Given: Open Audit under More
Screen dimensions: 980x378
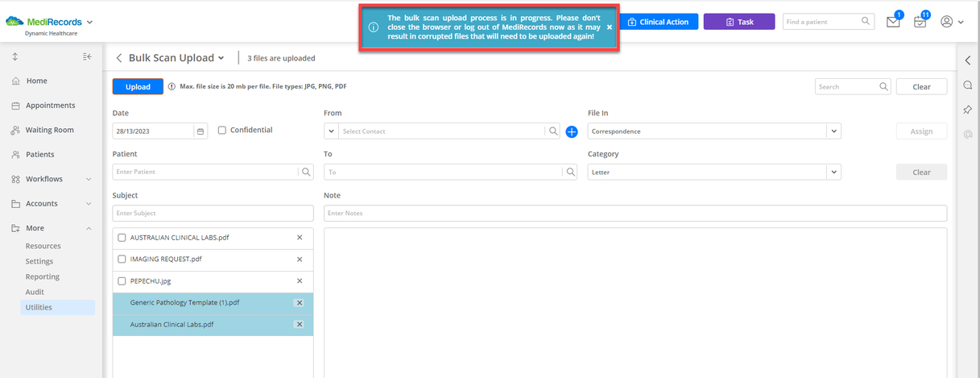Looking at the screenshot, I should point(35,292).
